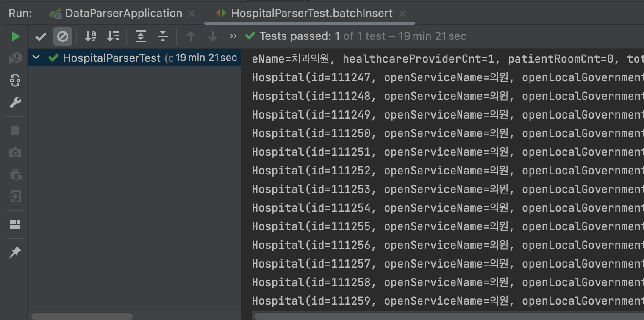
Task: Collapse the HospitalParserTest tree node
Action: tap(36, 57)
